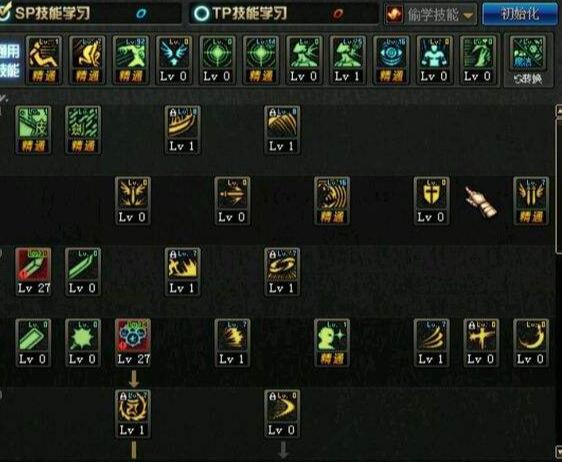Select the TP技能学习 radio option
This screenshot has height=462, width=562.
point(201,14)
